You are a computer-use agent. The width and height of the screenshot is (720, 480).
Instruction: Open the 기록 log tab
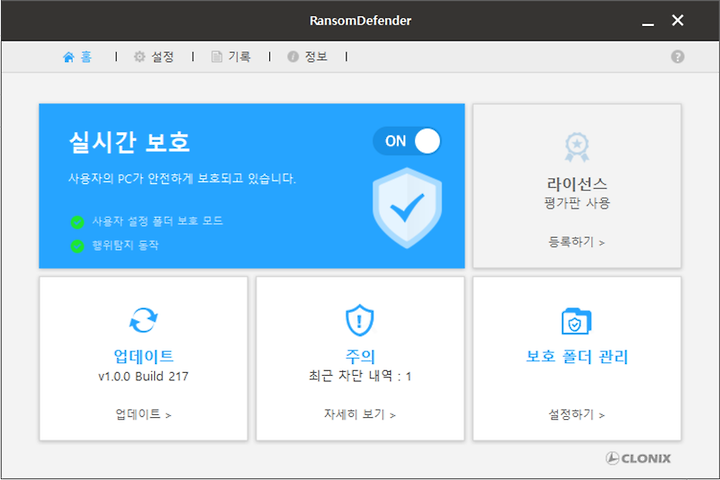click(231, 57)
